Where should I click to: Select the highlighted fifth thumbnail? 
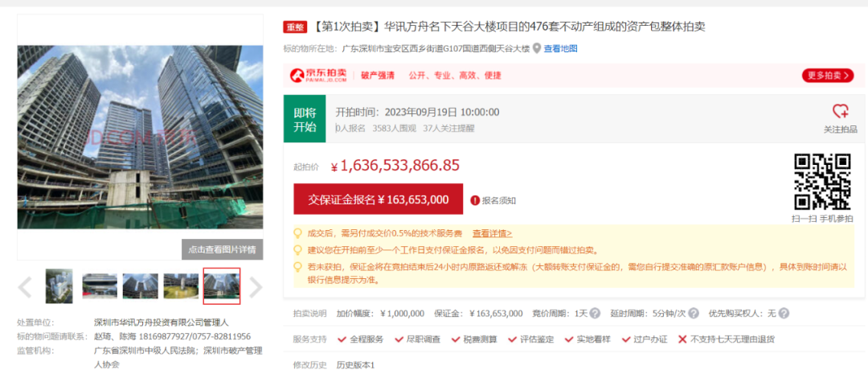pyautogui.click(x=222, y=286)
